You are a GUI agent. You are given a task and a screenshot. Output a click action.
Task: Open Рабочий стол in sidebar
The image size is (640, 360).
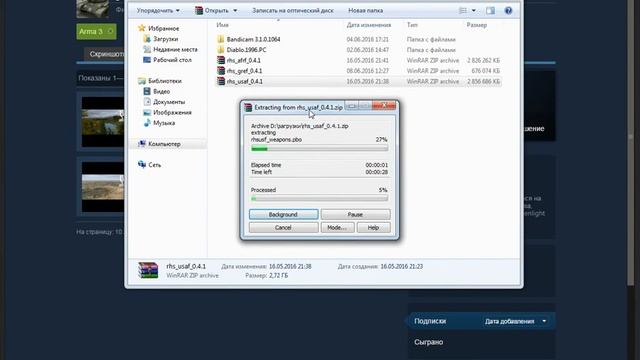pos(172,60)
